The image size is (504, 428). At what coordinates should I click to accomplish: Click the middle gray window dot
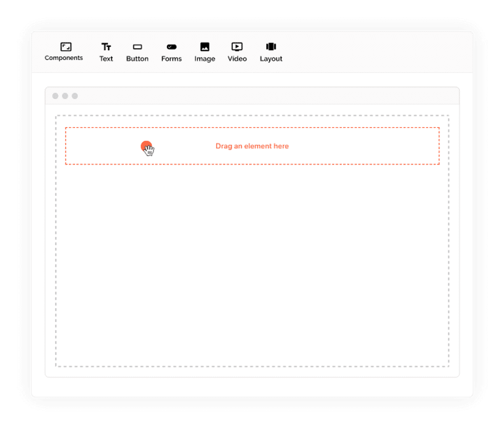[x=65, y=96]
